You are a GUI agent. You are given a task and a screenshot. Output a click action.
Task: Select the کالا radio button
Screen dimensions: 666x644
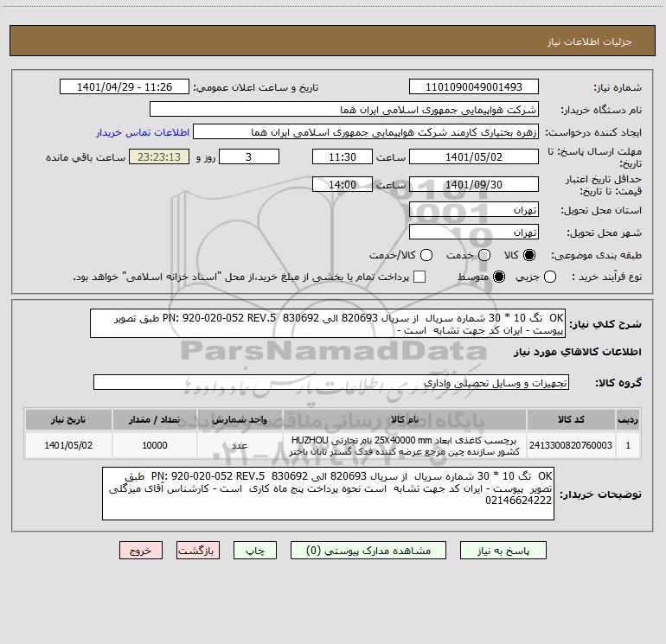(529, 255)
